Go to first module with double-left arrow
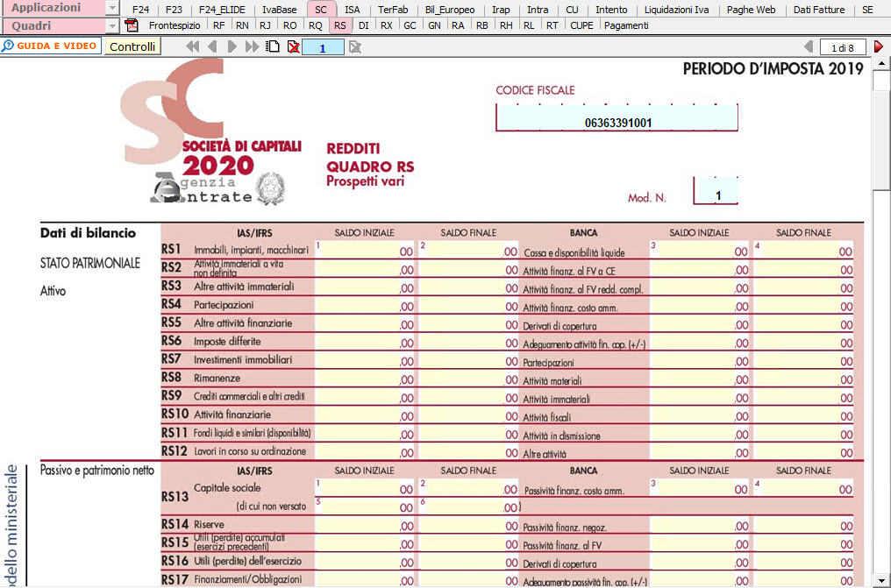This screenshot has height=588, width=891. (193, 47)
